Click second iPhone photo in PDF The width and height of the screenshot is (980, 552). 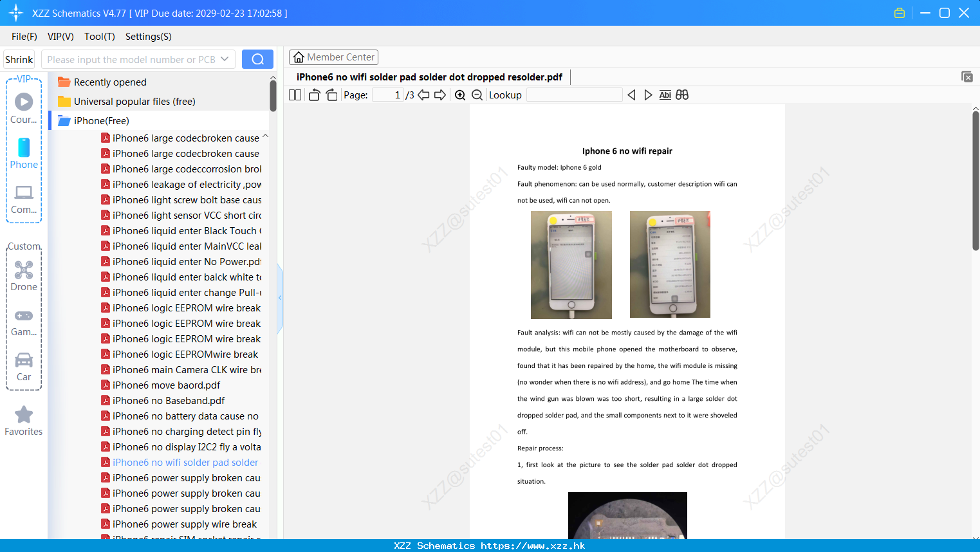(x=670, y=264)
